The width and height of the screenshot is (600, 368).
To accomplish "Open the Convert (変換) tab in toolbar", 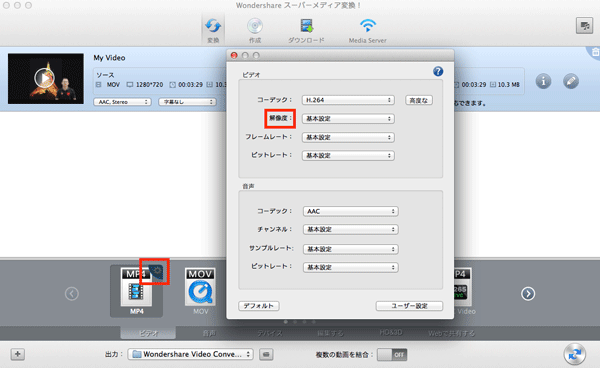I will point(213,30).
